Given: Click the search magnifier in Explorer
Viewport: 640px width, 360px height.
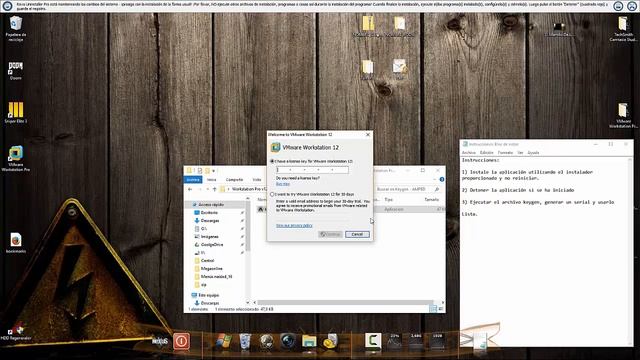Looking at the screenshot, I should pos(437,189).
